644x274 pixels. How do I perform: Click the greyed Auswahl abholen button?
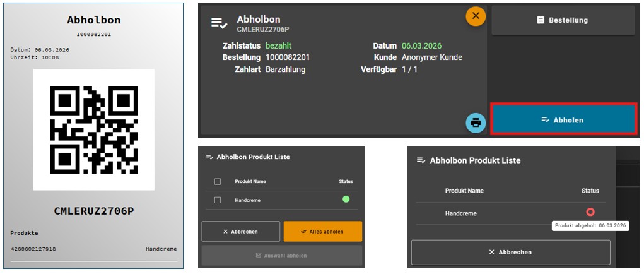[x=282, y=255]
